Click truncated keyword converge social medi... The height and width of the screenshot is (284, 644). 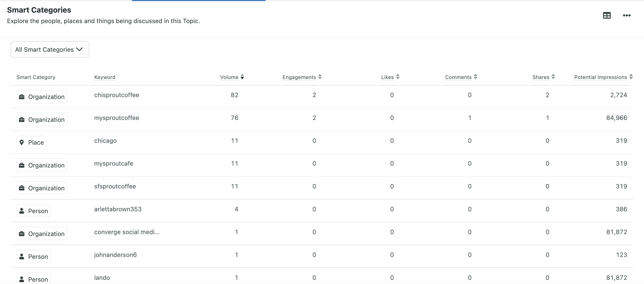[x=127, y=232]
